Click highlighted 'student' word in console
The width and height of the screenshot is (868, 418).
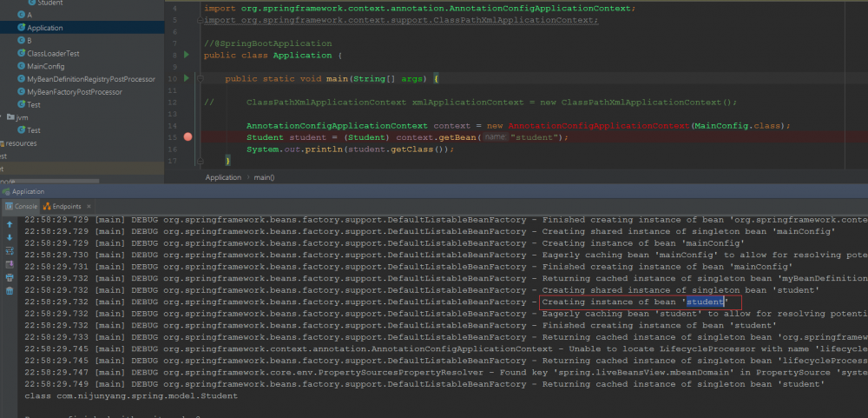(x=705, y=302)
